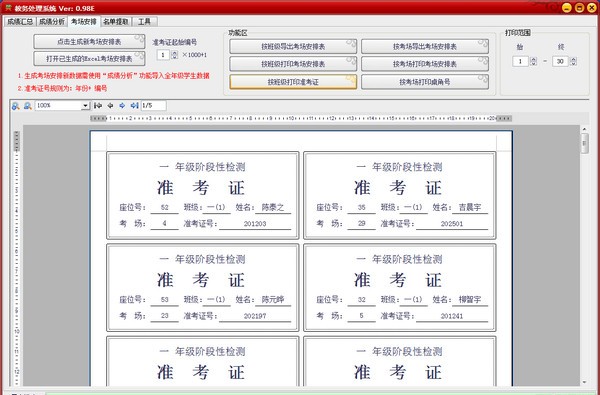Image resolution: width=600 pixels, height=395 pixels.
Task: Increase the print range start (始) value
Action: 534,59
